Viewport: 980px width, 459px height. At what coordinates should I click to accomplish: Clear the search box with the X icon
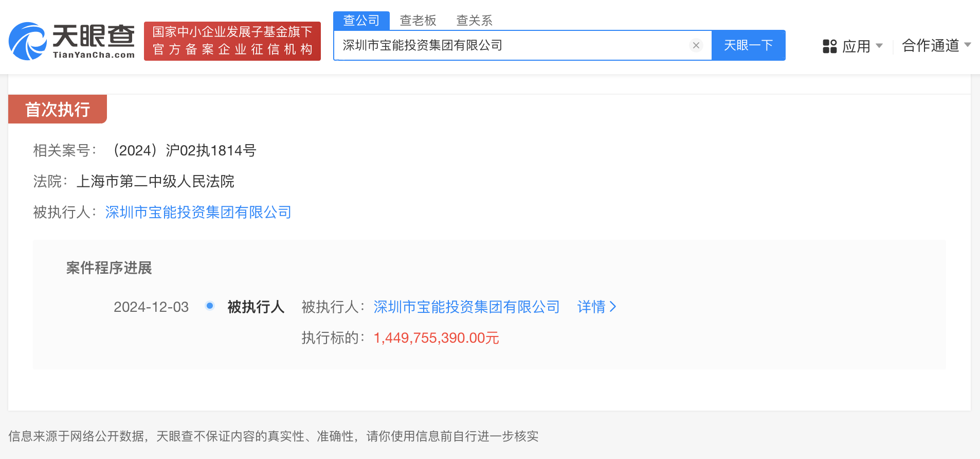click(696, 45)
